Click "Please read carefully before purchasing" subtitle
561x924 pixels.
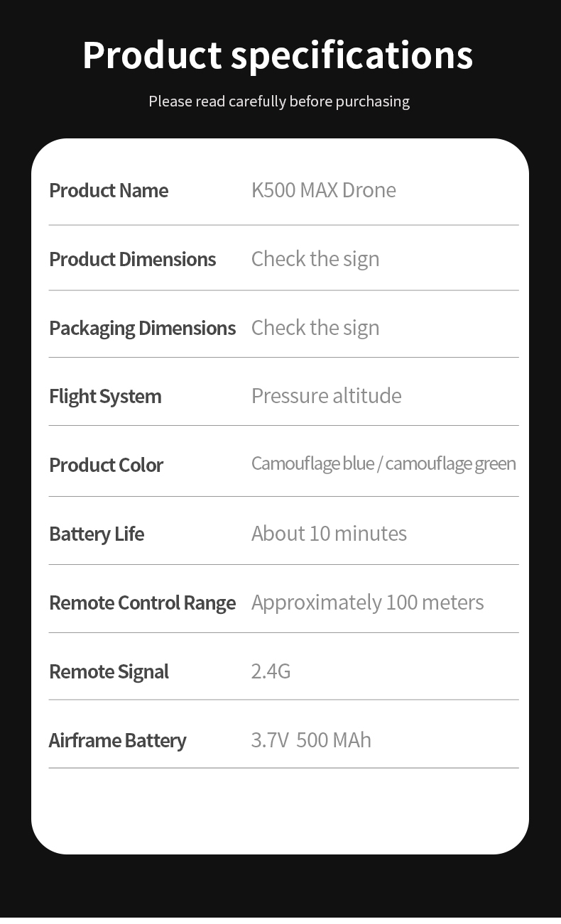pyautogui.click(x=279, y=101)
